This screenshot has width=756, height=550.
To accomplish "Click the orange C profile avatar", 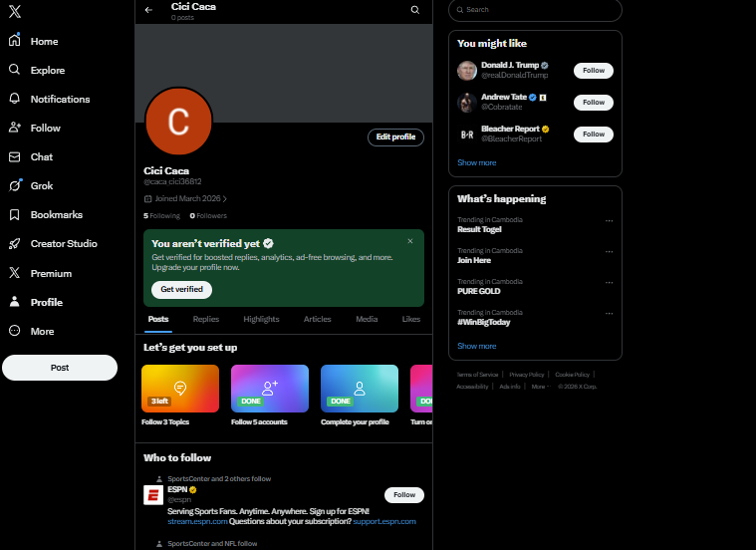I will [x=178, y=122].
